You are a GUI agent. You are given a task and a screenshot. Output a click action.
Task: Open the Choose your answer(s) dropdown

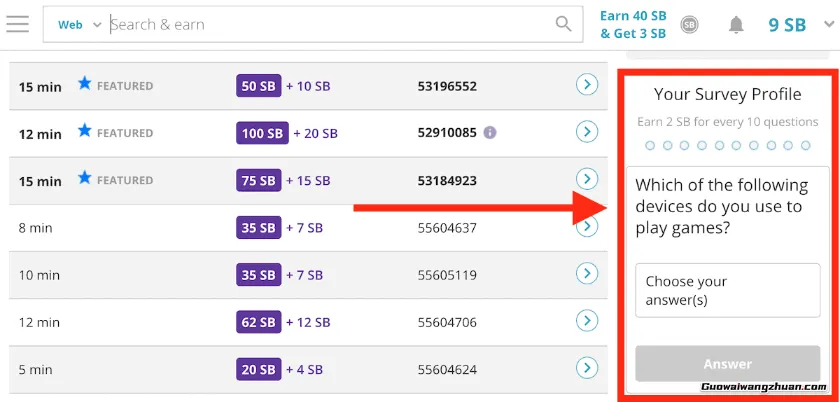pos(727,290)
